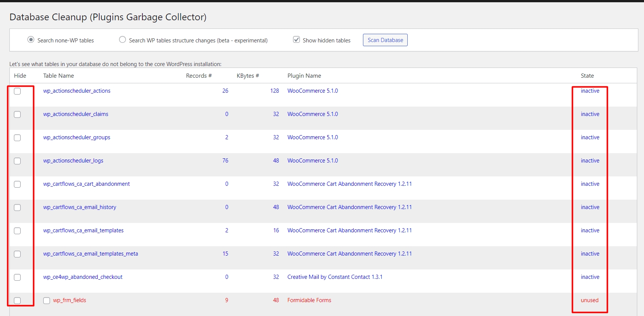Click table name wp_ce4wp_abandoned_checkout

(x=83, y=277)
